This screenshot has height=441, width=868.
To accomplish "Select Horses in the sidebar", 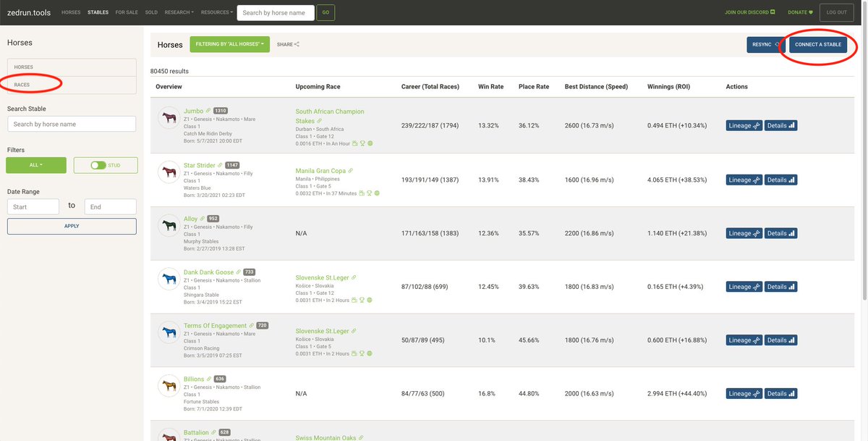I will click(72, 67).
